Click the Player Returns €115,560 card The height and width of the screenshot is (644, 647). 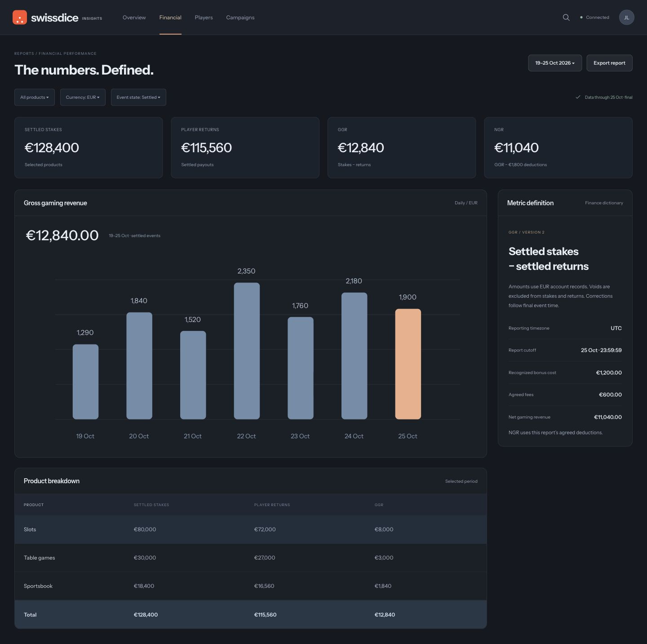pyautogui.click(x=245, y=148)
